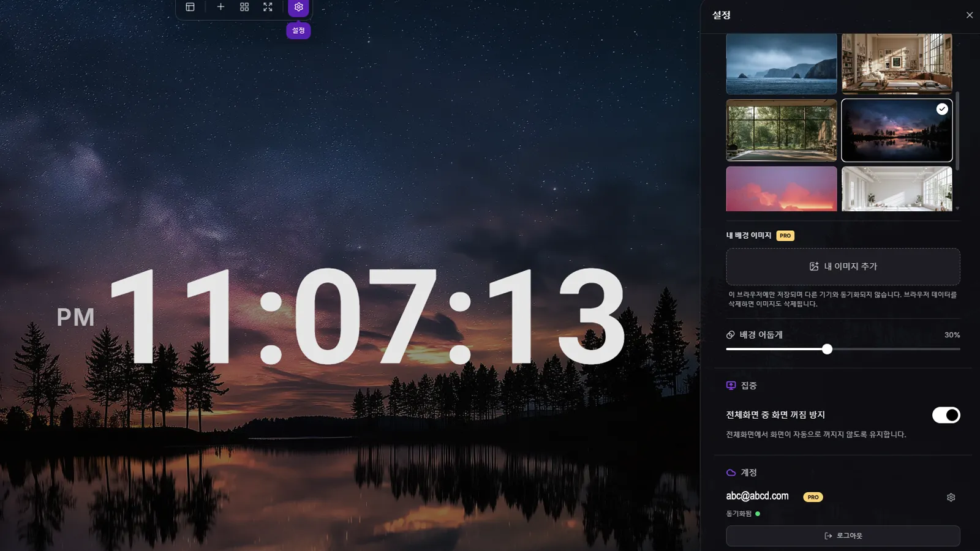980x551 pixels.
Task: Enter fullscreen with the expand arrows icon
Action: tap(268, 7)
